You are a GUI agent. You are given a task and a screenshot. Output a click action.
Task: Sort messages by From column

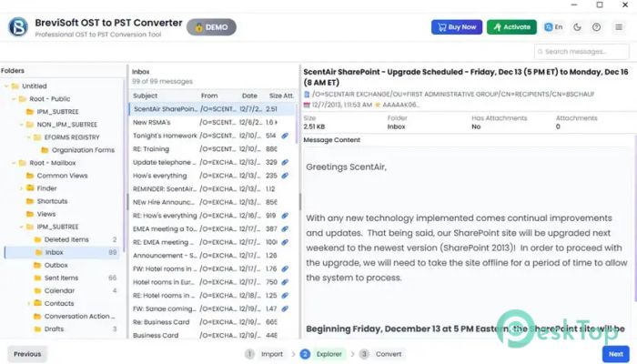[x=209, y=96]
